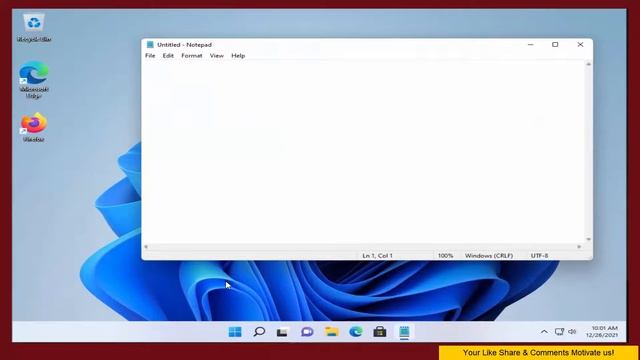The width and height of the screenshot is (640, 360).
Task: Open the network icon in system tray
Action: click(559, 332)
